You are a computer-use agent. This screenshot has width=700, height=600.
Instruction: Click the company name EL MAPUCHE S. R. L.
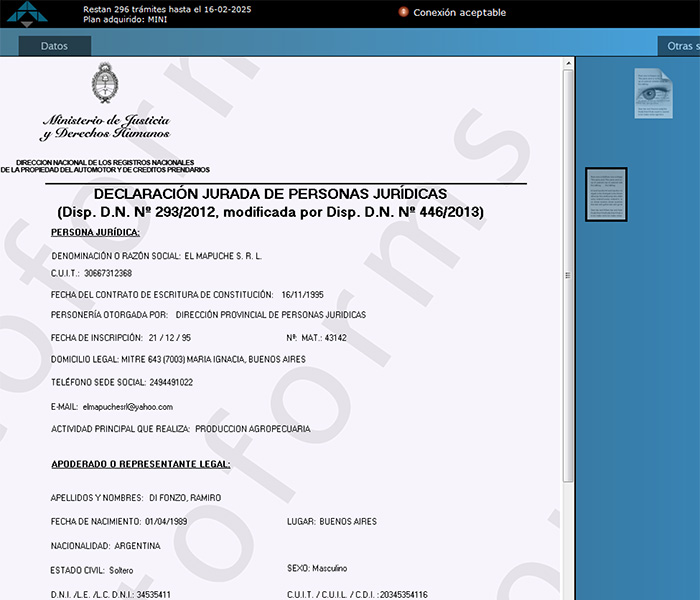click(x=223, y=256)
